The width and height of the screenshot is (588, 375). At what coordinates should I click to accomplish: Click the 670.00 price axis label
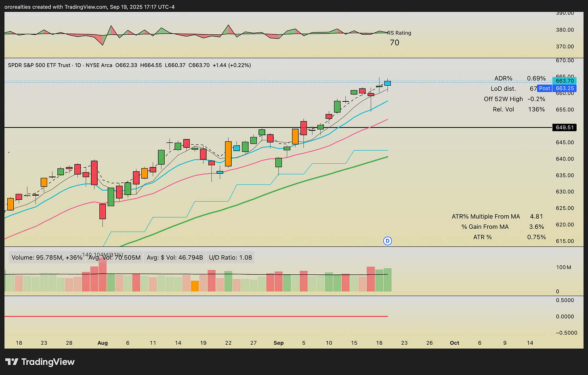point(565,60)
